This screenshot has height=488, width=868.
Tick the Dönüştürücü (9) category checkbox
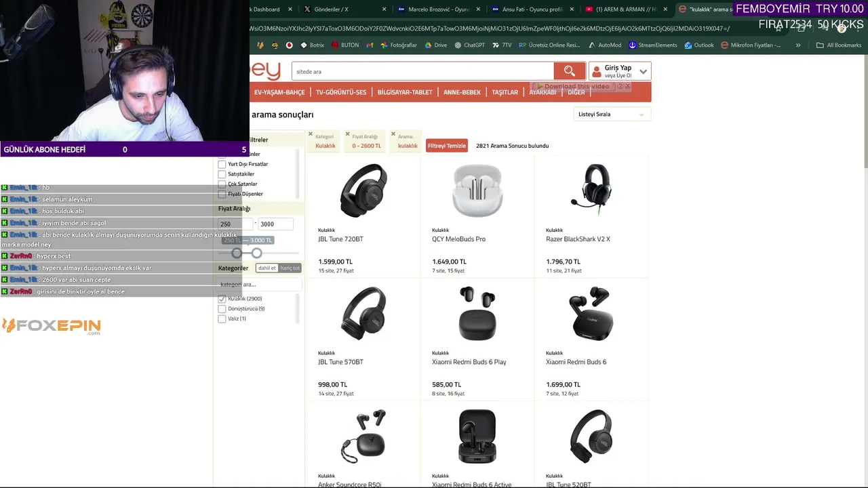[x=222, y=309]
